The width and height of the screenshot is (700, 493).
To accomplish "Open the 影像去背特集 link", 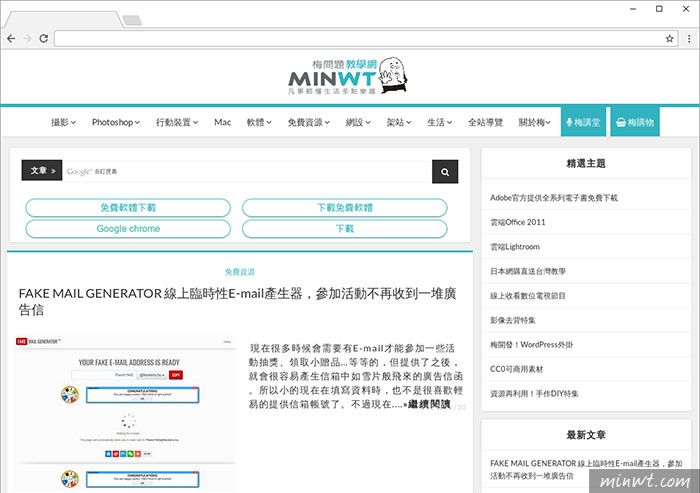I will coord(512,320).
